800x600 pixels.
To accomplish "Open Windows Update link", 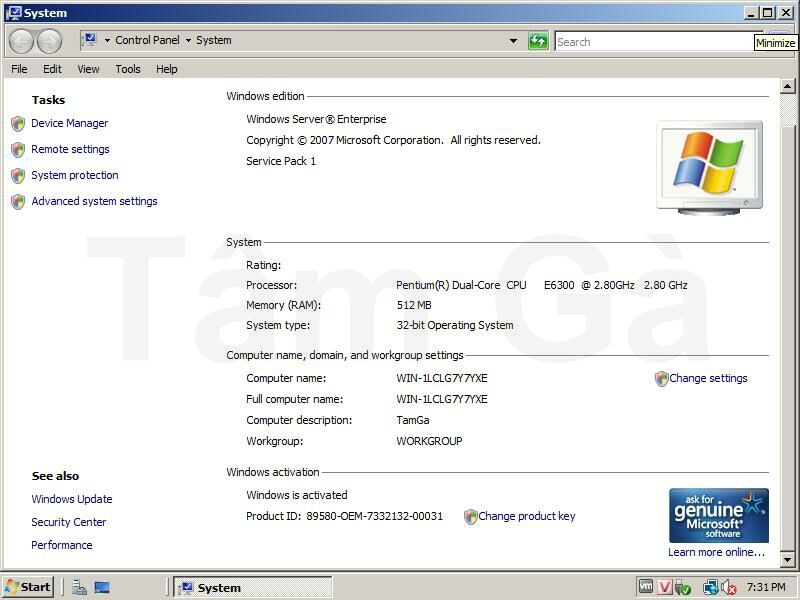I will (x=72, y=499).
